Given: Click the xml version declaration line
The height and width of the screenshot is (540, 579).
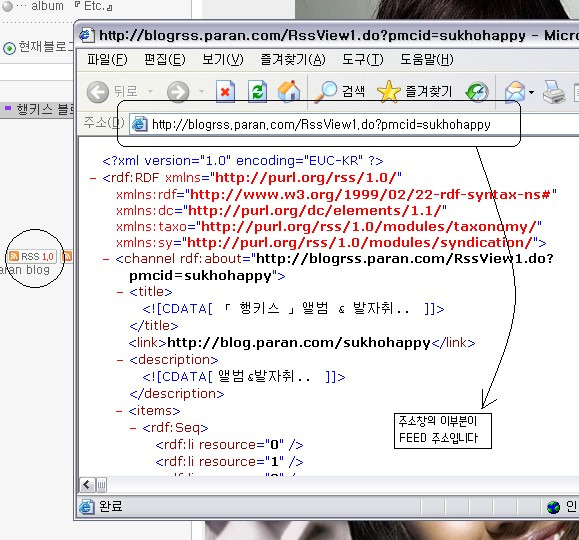Looking at the screenshot, I should 243,161.
